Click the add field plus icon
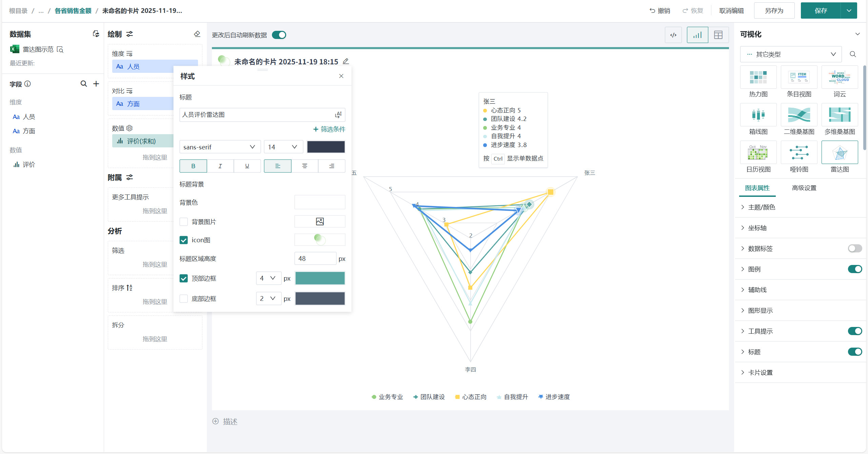 96,84
